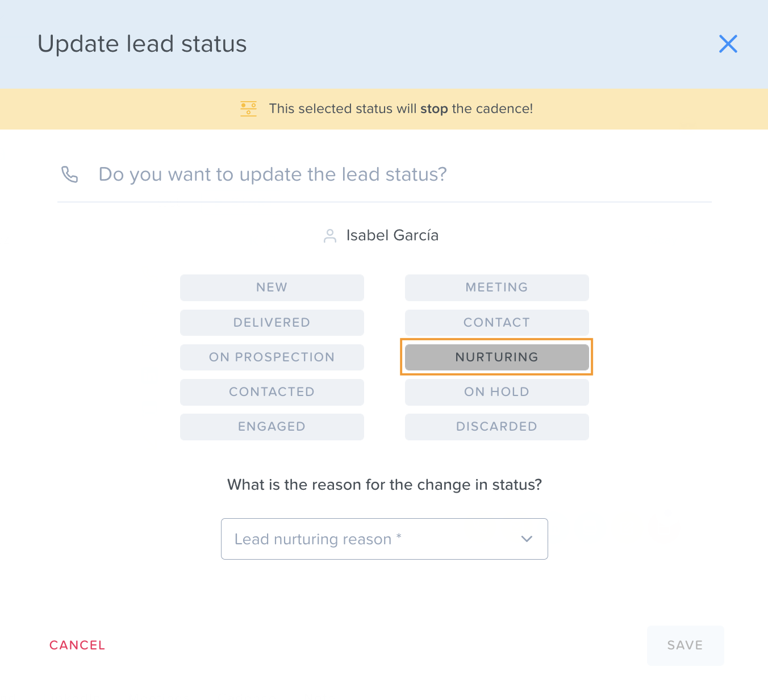768x700 pixels.
Task: Click the phone icon beside the question
Action: click(69, 174)
